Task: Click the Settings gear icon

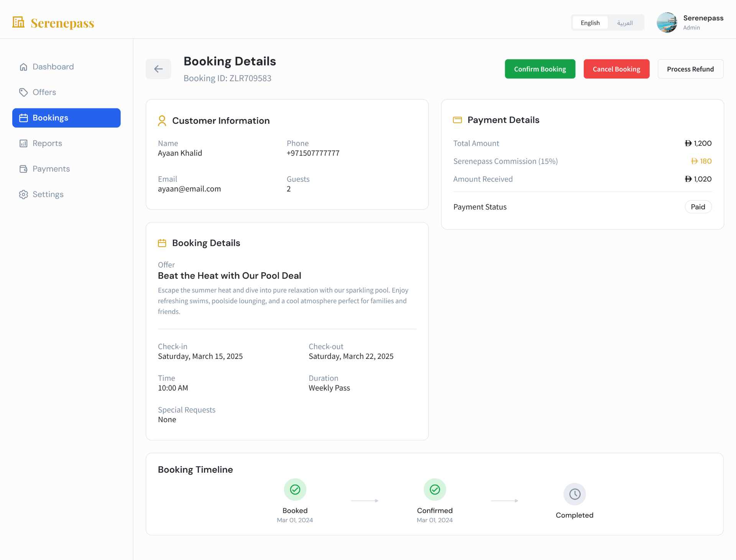Action: click(x=23, y=195)
